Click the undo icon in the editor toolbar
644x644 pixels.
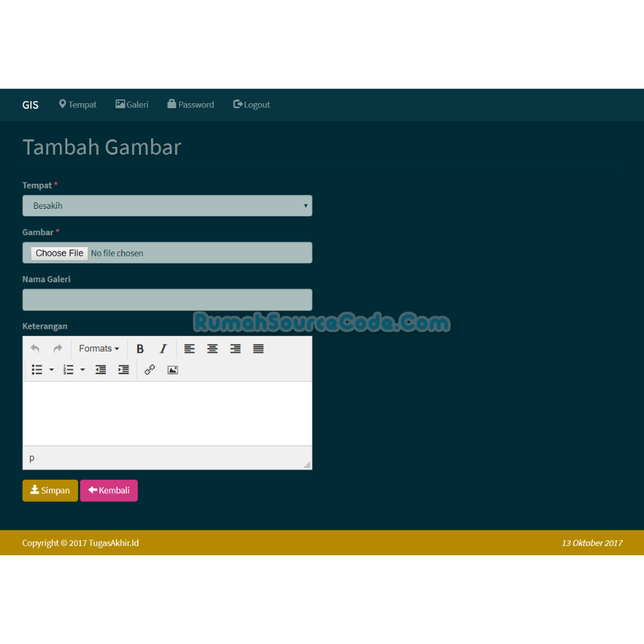click(x=35, y=348)
